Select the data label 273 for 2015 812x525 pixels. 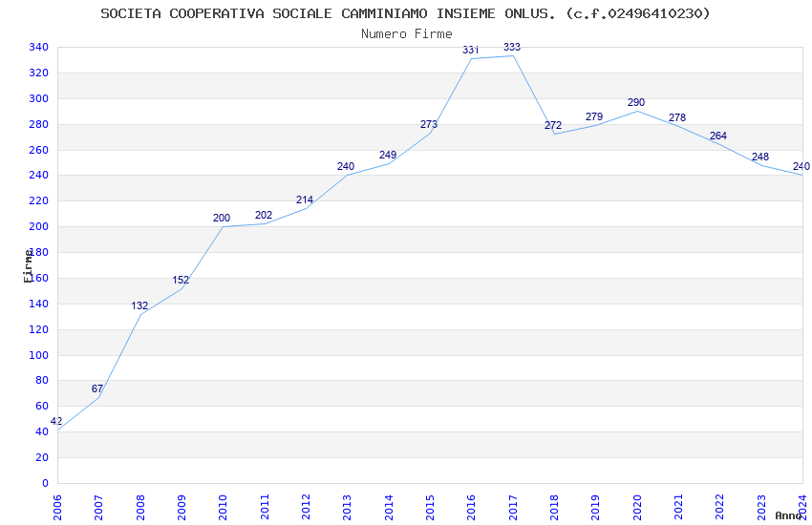coord(429,124)
